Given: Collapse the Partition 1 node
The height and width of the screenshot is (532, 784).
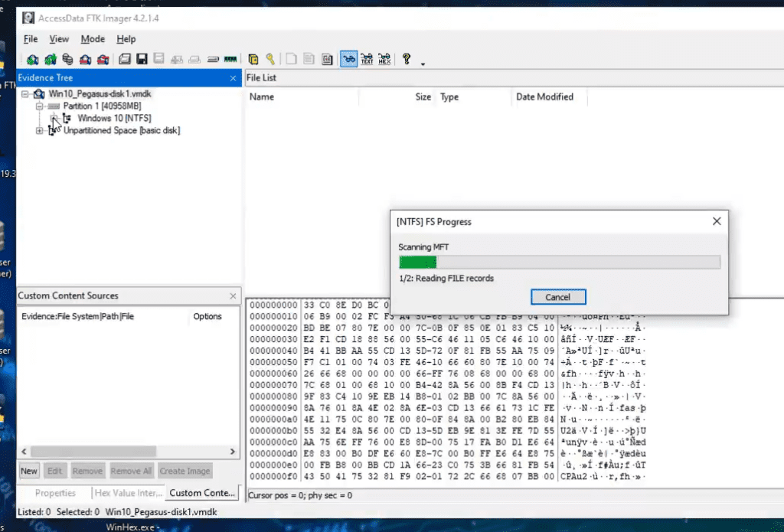Looking at the screenshot, I should (39, 106).
